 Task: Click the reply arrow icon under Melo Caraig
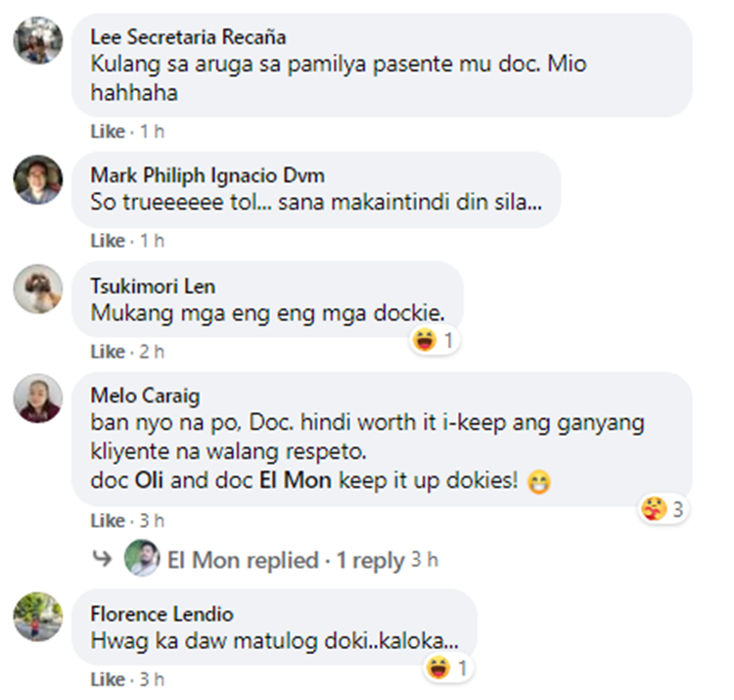coord(102,558)
